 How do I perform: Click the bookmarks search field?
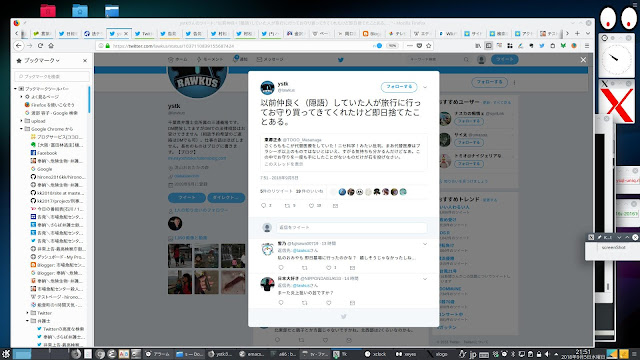(52, 76)
